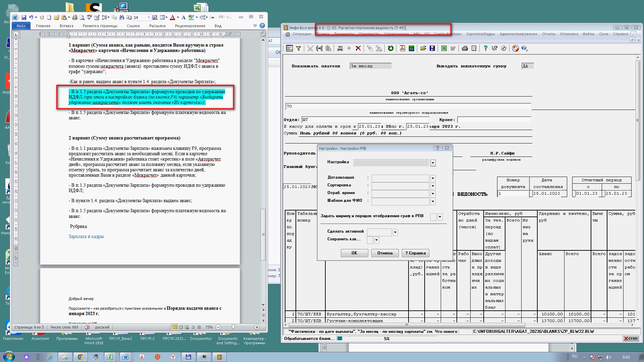Open the green calculator icon

[412, 49]
